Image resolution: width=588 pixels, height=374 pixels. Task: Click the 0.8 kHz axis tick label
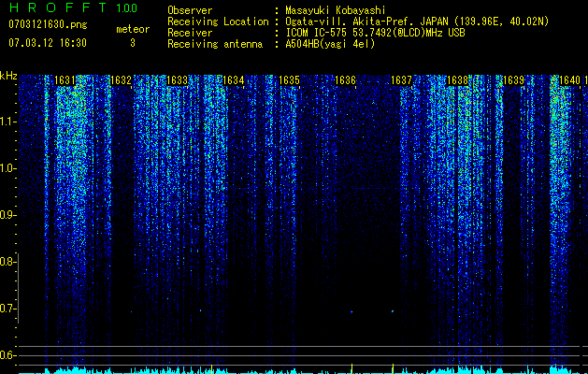pyautogui.click(x=7, y=262)
